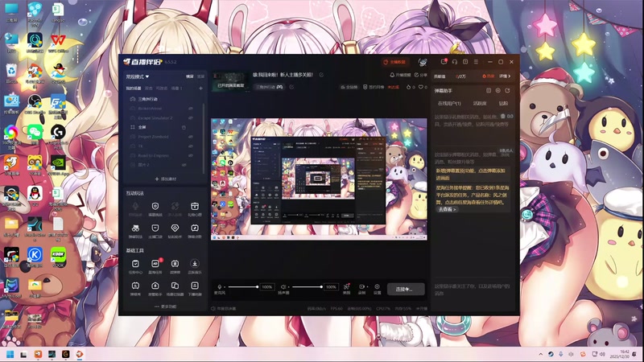Image resolution: width=644 pixels, height=362 pixels.
Task: Toggle the lock on the 全屏 source
Action: pyautogui.click(x=184, y=127)
